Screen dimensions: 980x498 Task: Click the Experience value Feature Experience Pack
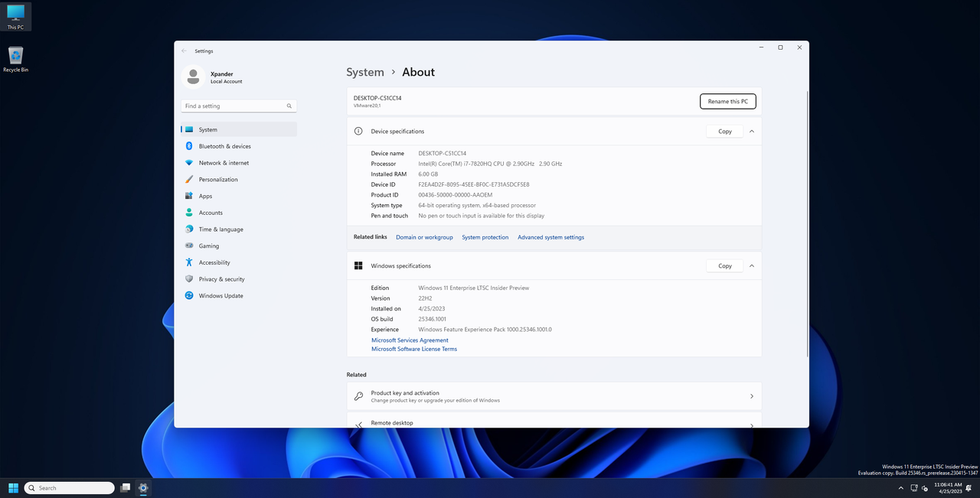(485, 330)
